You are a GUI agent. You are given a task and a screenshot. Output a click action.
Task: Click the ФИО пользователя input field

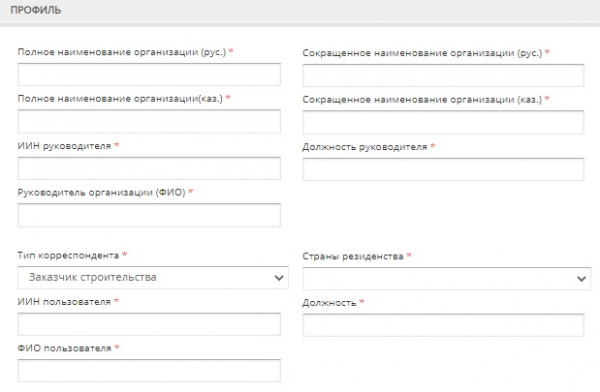pyautogui.click(x=149, y=371)
